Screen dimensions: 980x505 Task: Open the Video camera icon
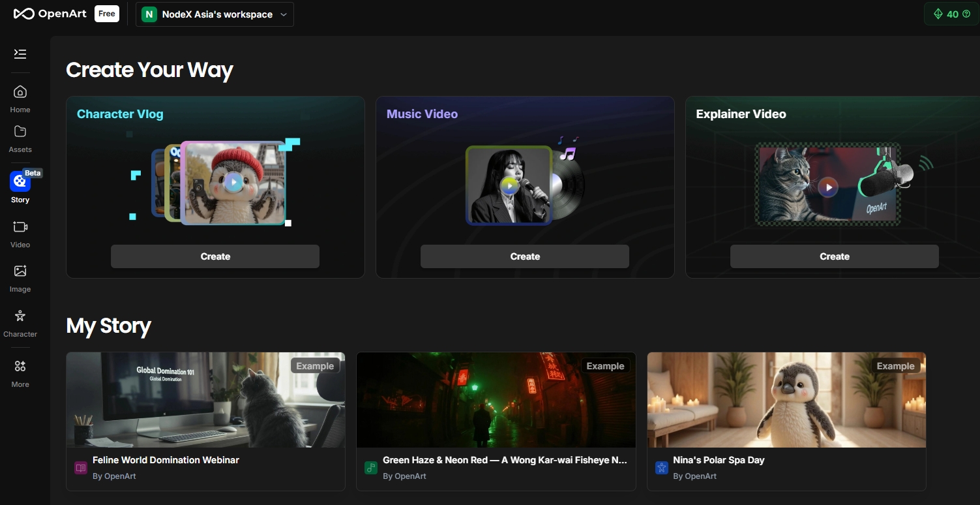click(20, 226)
